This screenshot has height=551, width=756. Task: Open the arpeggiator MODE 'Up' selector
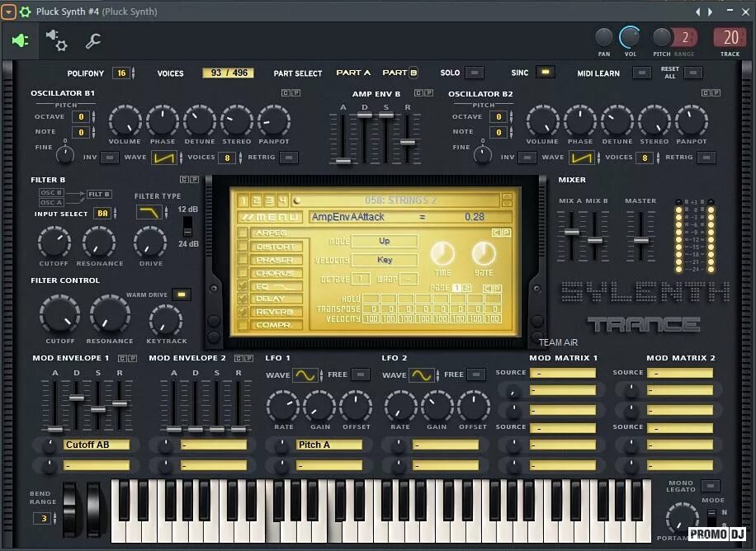(x=385, y=241)
